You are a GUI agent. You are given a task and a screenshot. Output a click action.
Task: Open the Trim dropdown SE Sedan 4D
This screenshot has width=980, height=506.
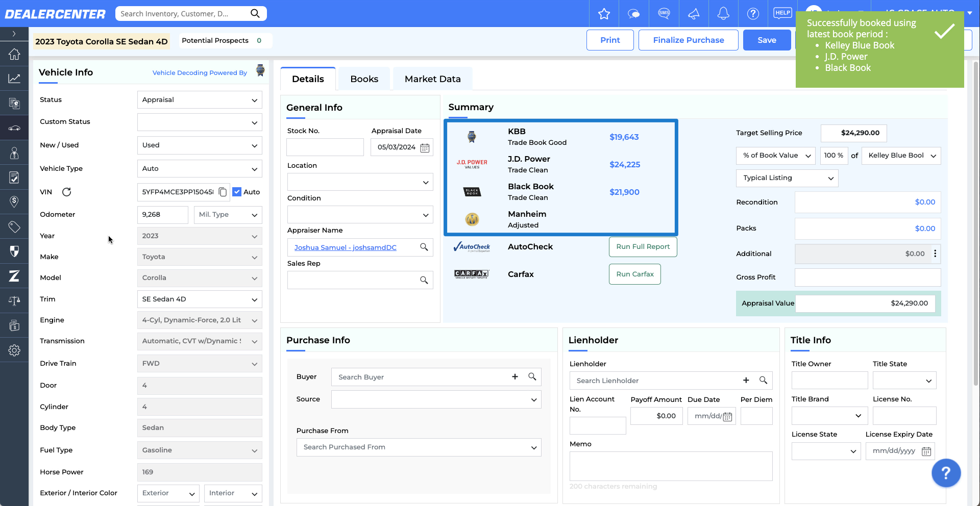(200, 299)
